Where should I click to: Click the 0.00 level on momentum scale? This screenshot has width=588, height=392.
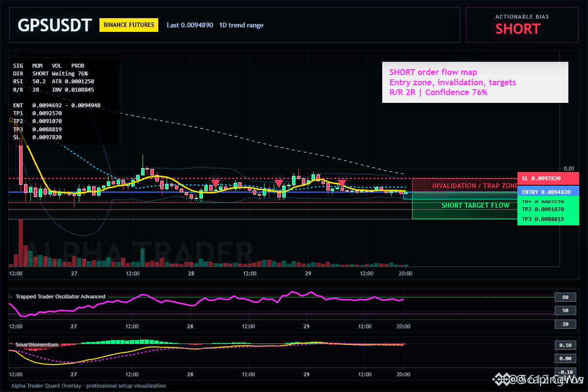click(x=565, y=358)
